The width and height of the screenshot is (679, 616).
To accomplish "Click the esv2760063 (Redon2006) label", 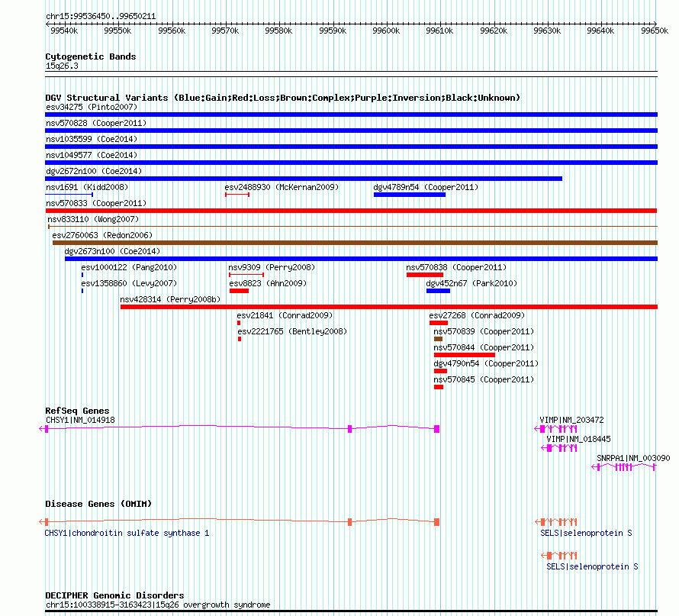I will point(102,235).
